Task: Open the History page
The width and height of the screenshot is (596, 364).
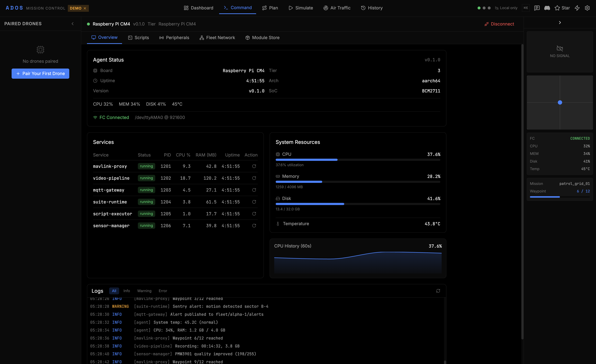Action: click(x=372, y=8)
